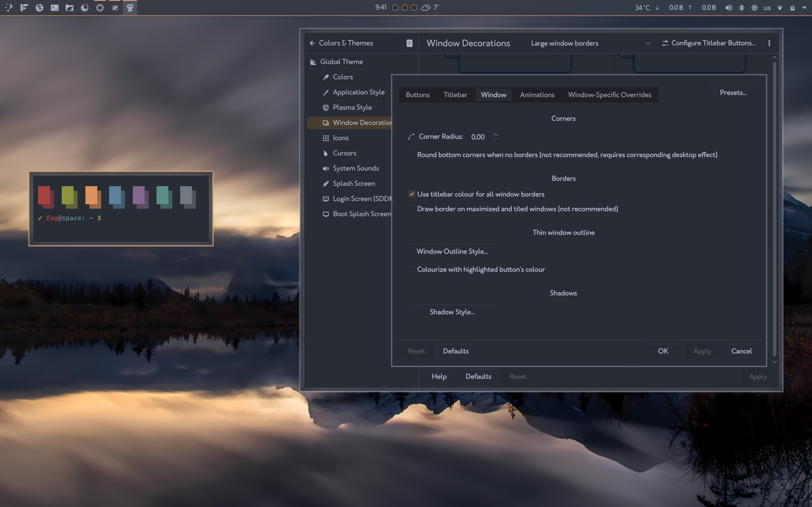Open the three-dot kebab menu

pyautogui.click(x=769, y=43)
